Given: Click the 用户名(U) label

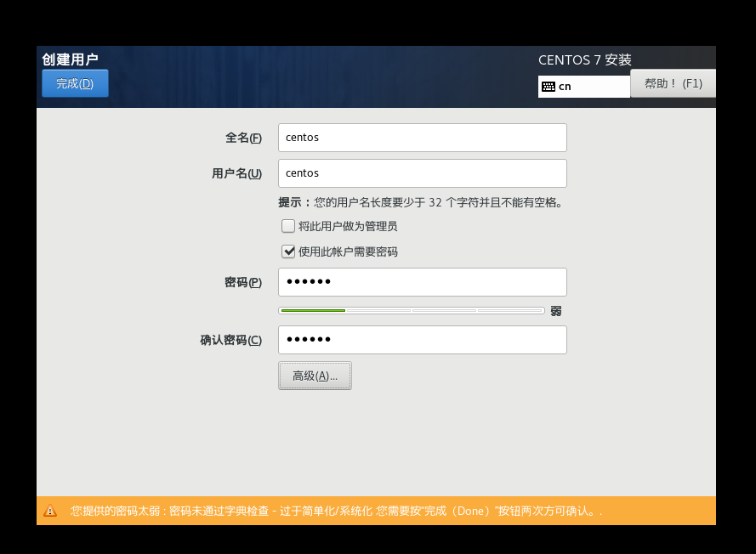Looking at the screenshot, I should coord(236,173).
